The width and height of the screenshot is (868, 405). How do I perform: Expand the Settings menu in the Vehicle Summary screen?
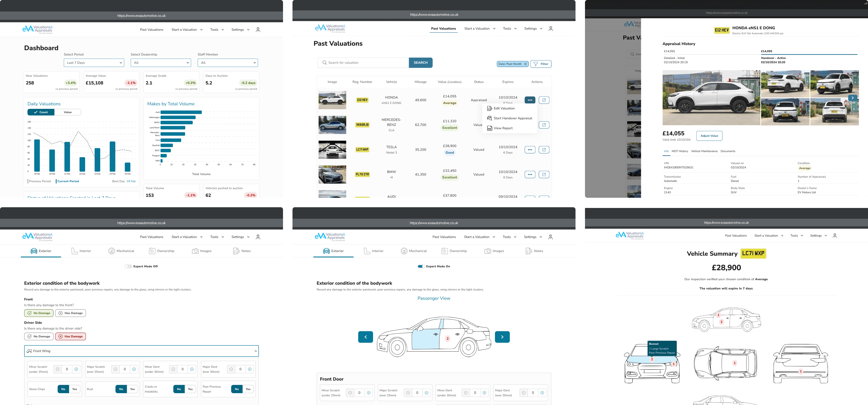(818, 236)
